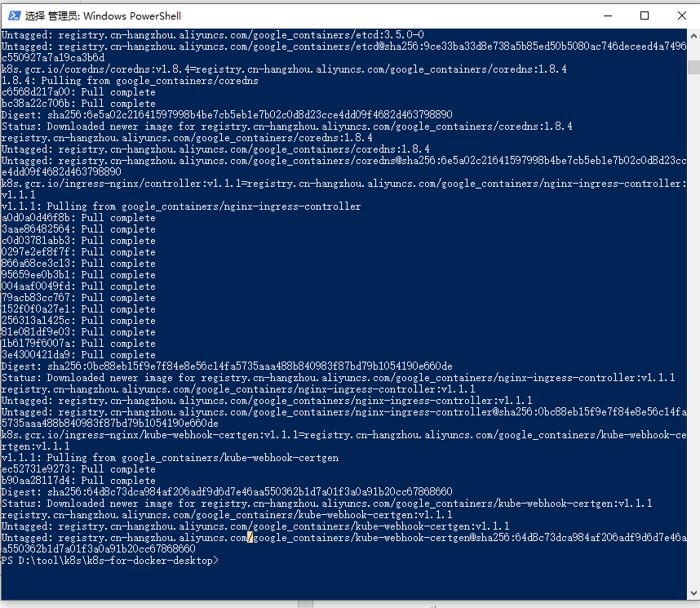Click '1.8.4: Pulling from google_containers/coredns' line
This screenshot has width=700, height=608.
pos(130,81)
